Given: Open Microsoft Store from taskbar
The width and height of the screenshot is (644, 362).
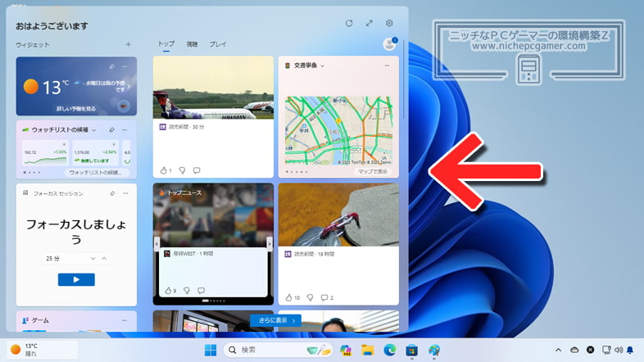Looking at the screenshot, I should pyautogui.click(x=411, y=350).
